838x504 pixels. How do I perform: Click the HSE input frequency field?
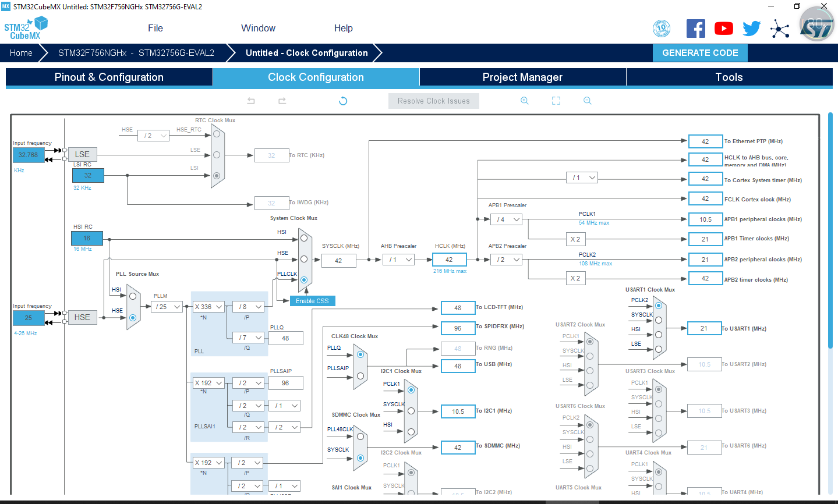[29, 318]
